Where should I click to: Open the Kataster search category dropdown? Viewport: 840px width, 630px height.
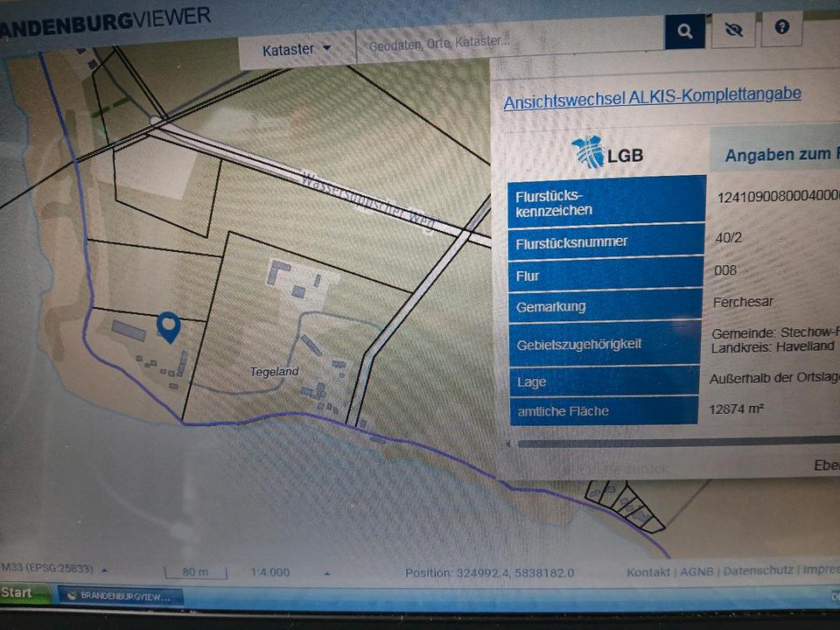point(297,50)
